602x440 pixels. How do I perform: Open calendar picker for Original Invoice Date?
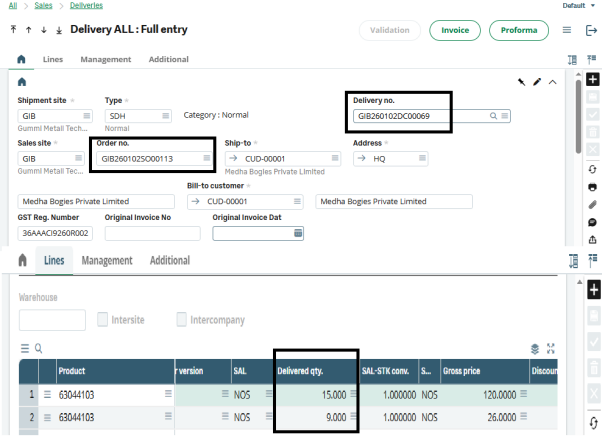coord(297,233)
